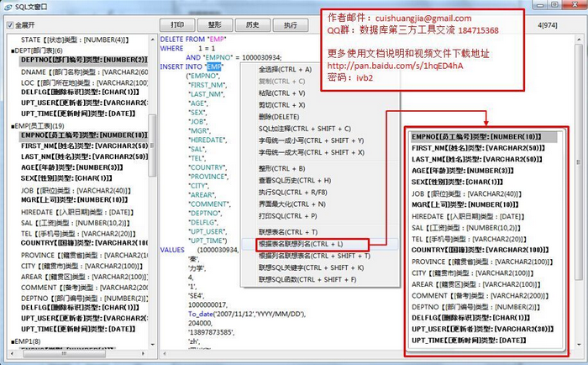Choose 整形(CTRL + B) in context menu
Viewport: 588px width, 365px height.
click(281, 168)
